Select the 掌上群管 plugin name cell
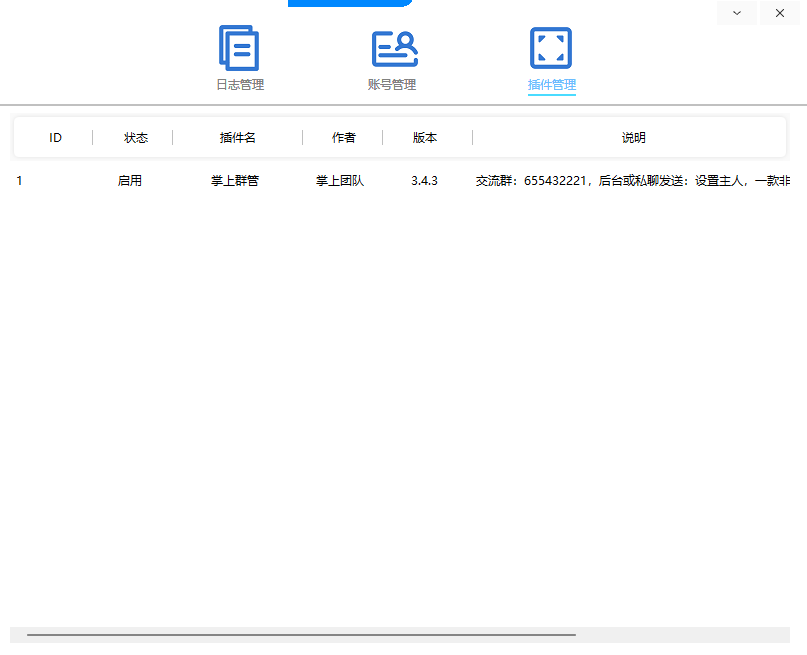The width and height of the screenshot is (807, 655). pyautogui.click(x=235, y=181)
